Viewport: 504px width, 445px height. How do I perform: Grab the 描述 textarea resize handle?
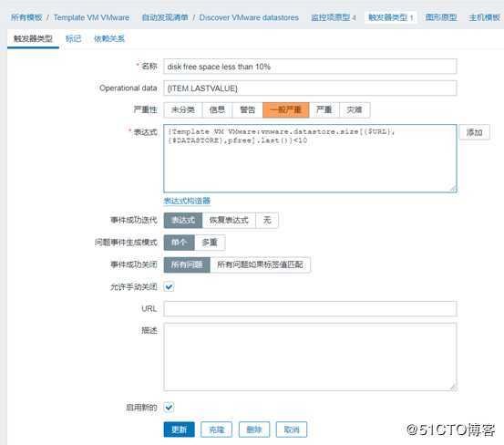[x=453, y=388]
